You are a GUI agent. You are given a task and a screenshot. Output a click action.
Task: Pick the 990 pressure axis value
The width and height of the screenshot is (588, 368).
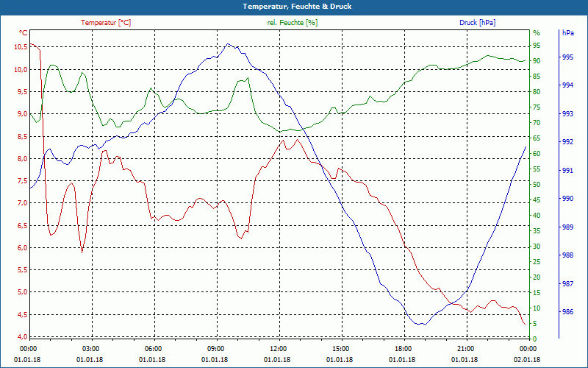pos(567,199)
